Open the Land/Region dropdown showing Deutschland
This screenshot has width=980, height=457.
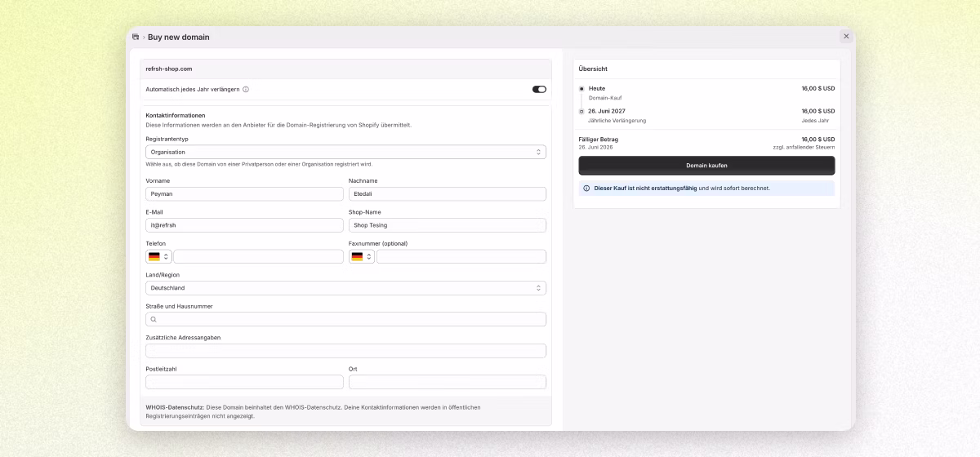pyautogui.click(x=346, y=288)
